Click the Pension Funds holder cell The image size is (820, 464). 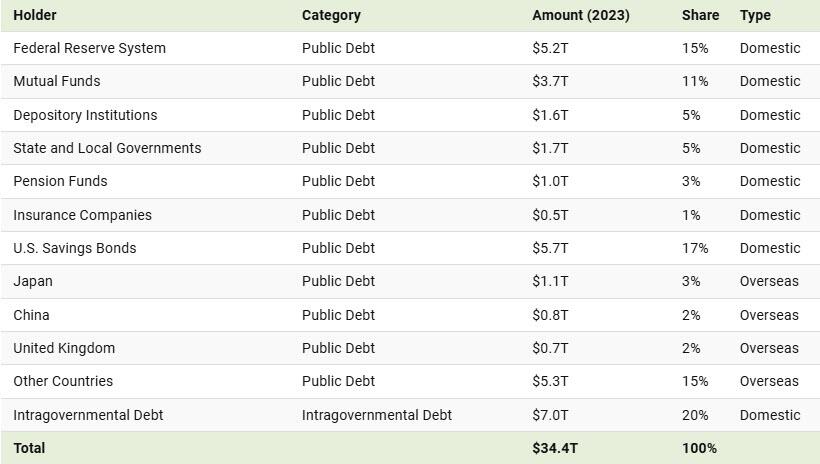(x=60, y=181)
